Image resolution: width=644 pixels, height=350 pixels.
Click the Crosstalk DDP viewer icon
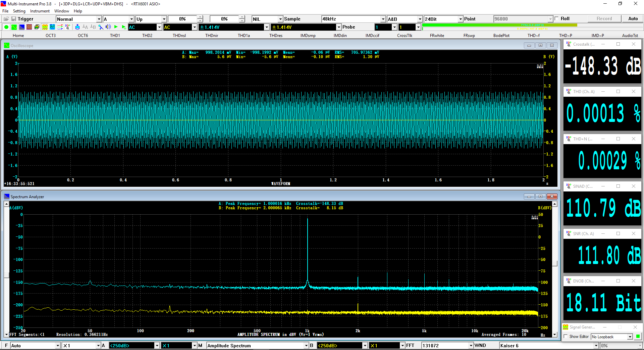coord(569,44)
